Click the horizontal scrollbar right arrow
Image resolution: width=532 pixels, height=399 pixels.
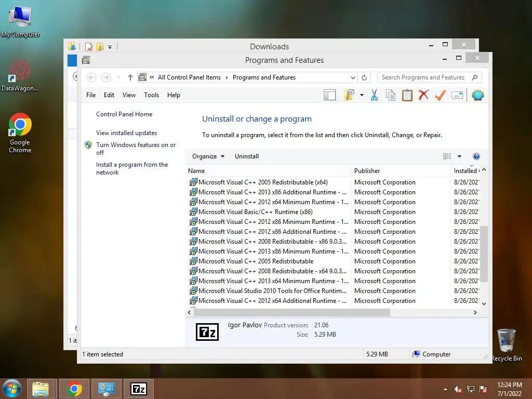point(475,312)
